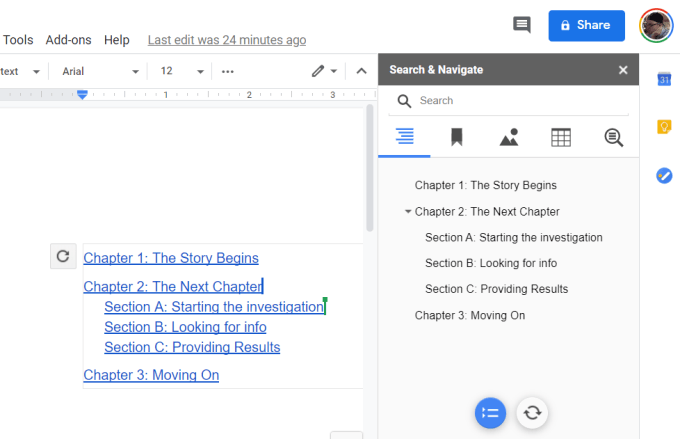
Task: Switch to the images tab
Action: [508, 138]
